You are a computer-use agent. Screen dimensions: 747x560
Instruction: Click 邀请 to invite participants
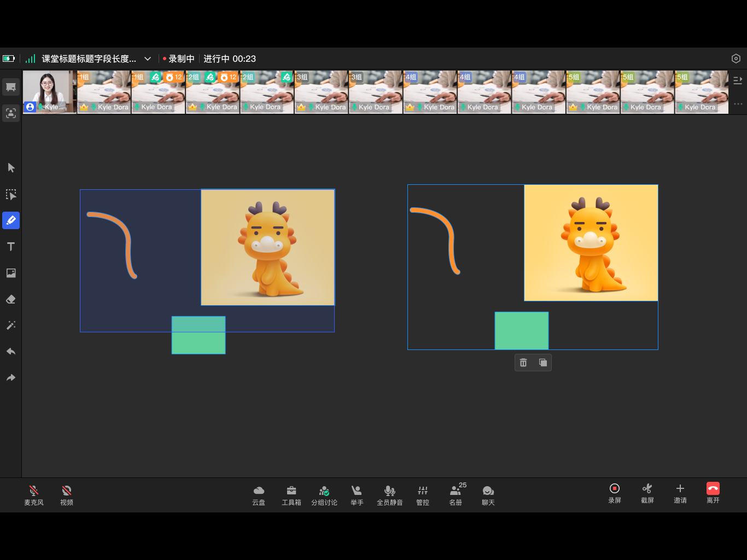pos(680,493)
